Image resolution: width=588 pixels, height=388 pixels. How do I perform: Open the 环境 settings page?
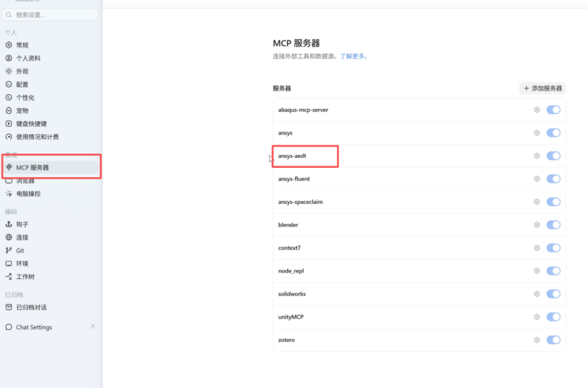(50, 263)
